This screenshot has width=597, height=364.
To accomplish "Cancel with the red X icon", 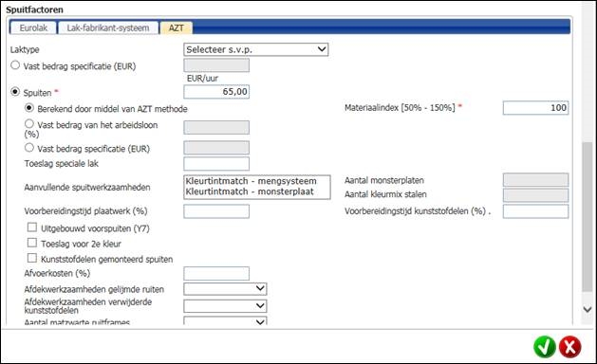I will point(570,347).
